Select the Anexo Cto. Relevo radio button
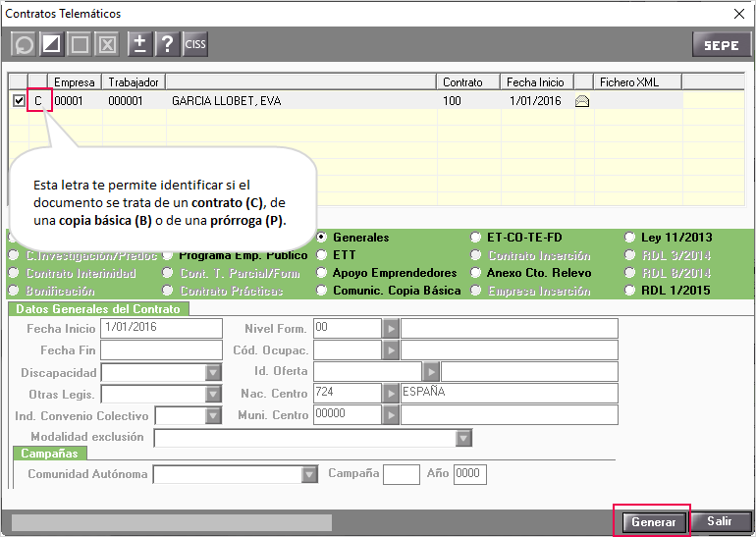756x537 pixels. (475, 273)
